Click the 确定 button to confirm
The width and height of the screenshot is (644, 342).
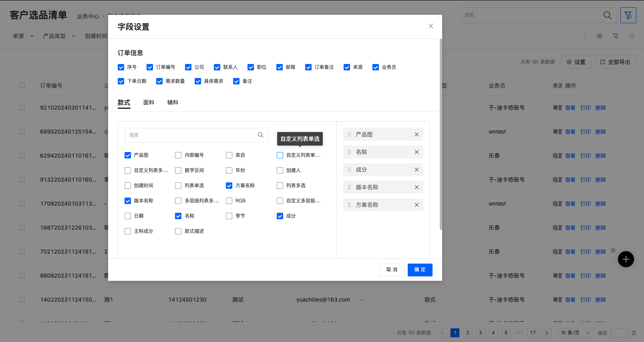pos(420,270)
